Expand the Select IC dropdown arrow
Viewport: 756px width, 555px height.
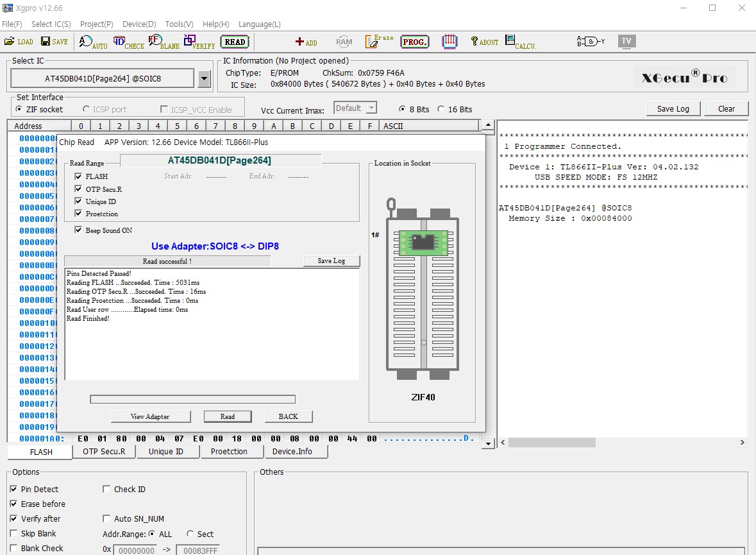tap(204, 79)
